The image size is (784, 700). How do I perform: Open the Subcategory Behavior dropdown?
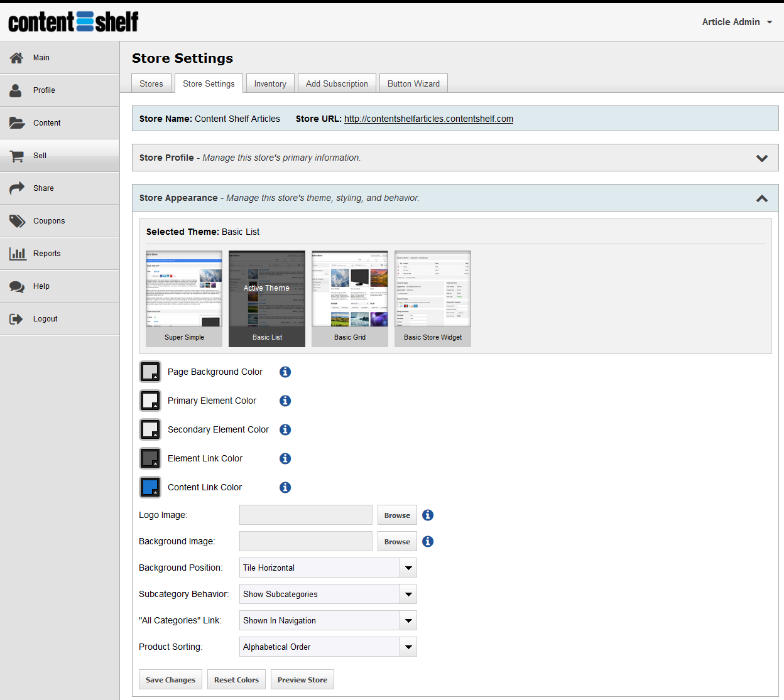pyautogui.click(x=328, y=594)
